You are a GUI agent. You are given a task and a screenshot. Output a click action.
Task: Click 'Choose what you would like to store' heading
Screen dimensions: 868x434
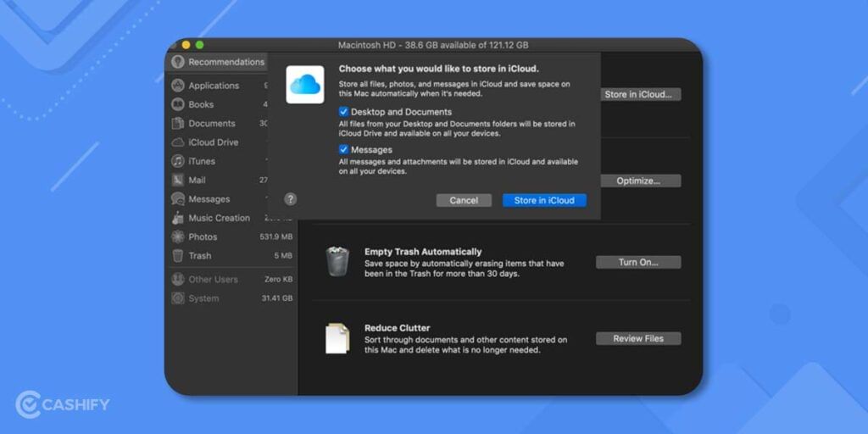click(438, 70)
